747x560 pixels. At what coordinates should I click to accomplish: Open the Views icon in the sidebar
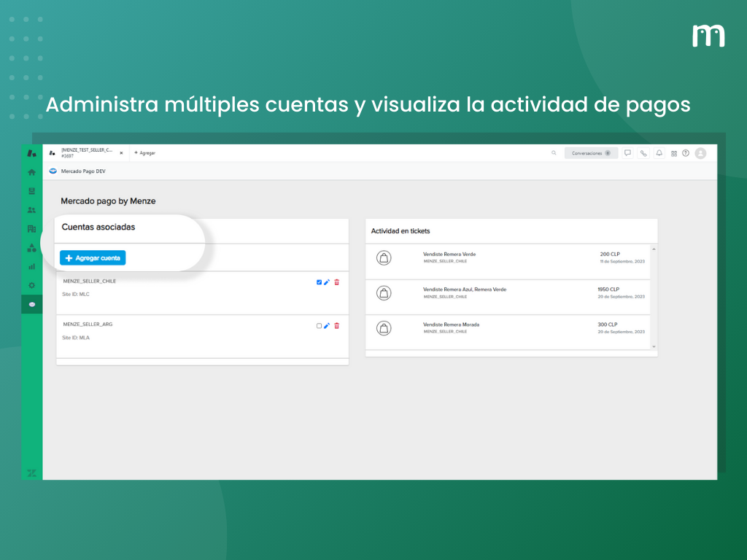click(31, 191)
